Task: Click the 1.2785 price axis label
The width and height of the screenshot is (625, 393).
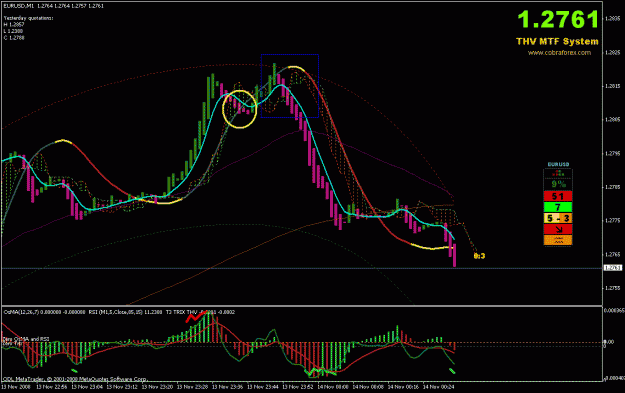Action: pos(613,187)
